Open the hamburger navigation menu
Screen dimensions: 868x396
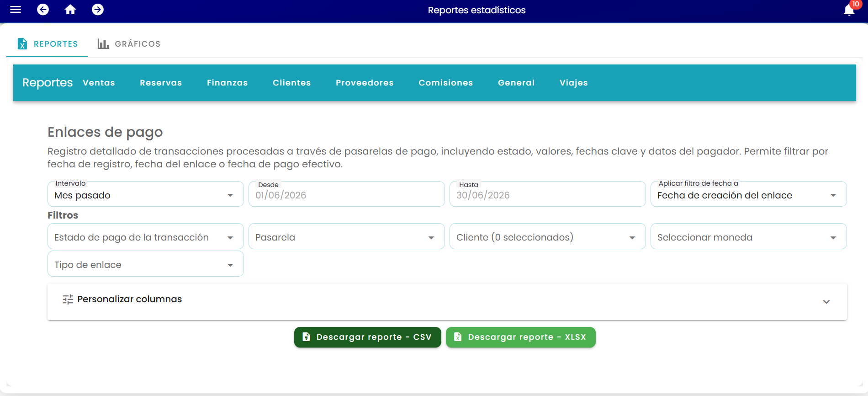tap(16, 10)
